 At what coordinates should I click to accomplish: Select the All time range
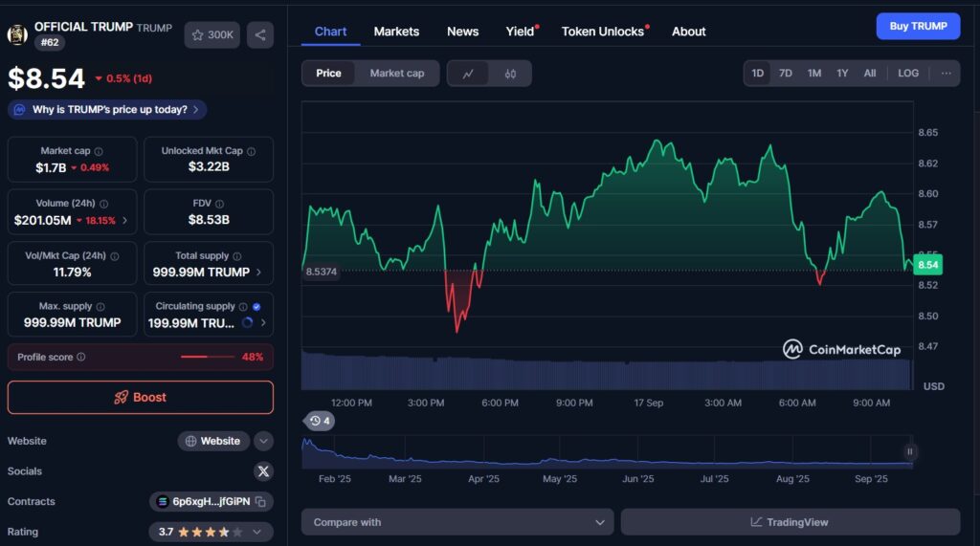pos(869,73)
